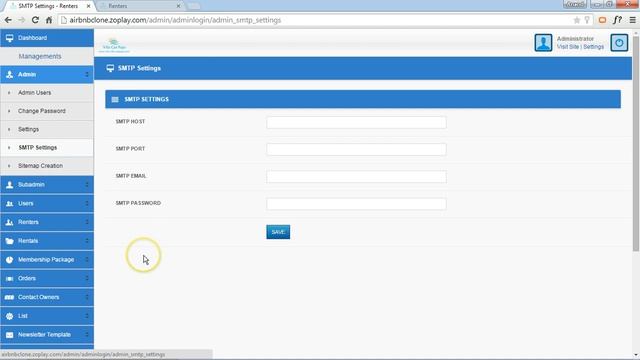The width and height of the screenshot is (640, 360).
Task: Expand the Users menu arrow
Action: pos(87,204)
